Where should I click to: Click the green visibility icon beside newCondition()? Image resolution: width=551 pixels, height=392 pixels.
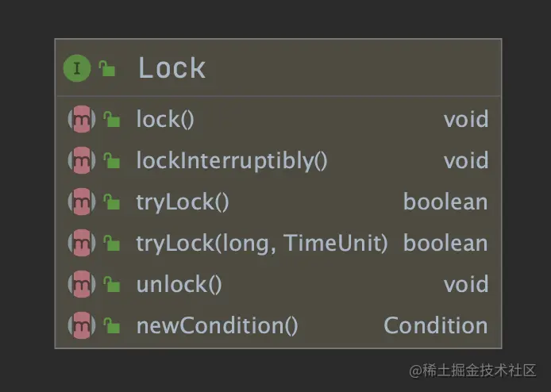tap(112, 325)
